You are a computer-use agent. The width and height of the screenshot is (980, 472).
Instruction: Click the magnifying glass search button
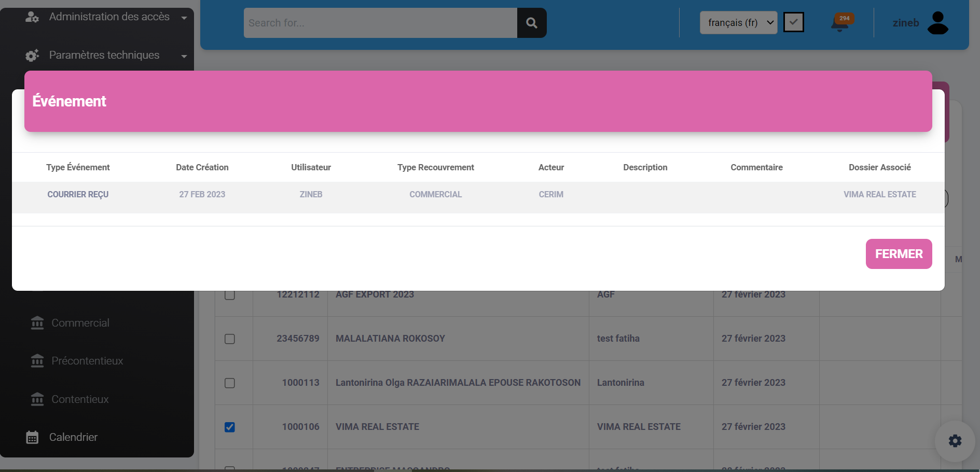[x=531, y=23]
